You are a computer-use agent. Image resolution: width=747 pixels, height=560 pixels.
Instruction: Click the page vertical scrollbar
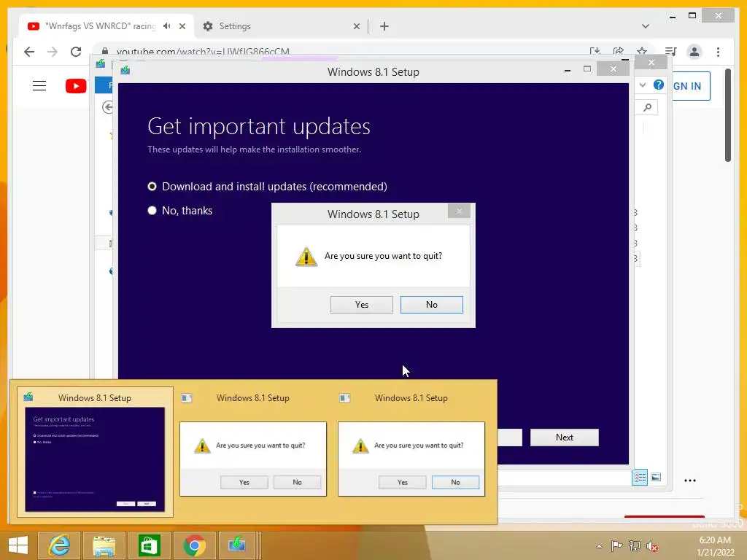pyautogui.click(x=728, y=116)
